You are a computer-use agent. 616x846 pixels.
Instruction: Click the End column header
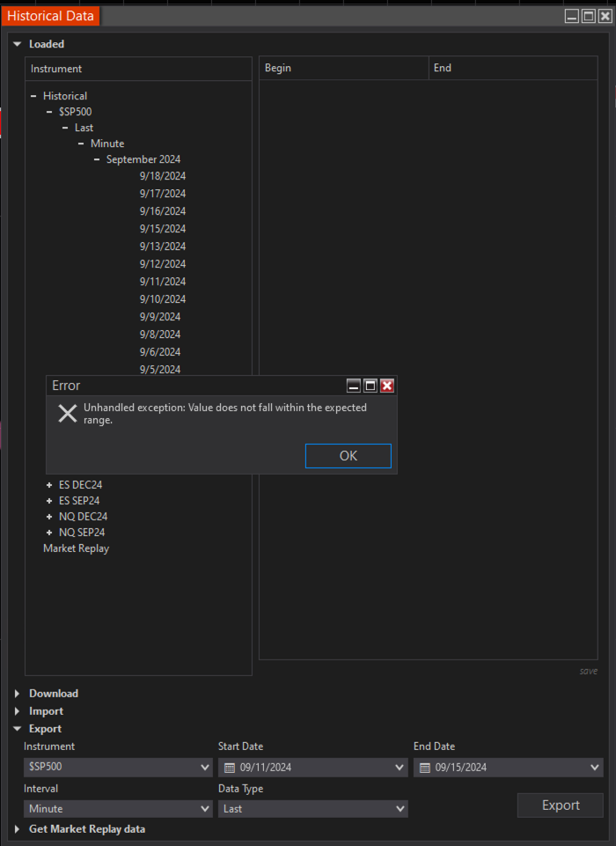[x=513, y=68]
